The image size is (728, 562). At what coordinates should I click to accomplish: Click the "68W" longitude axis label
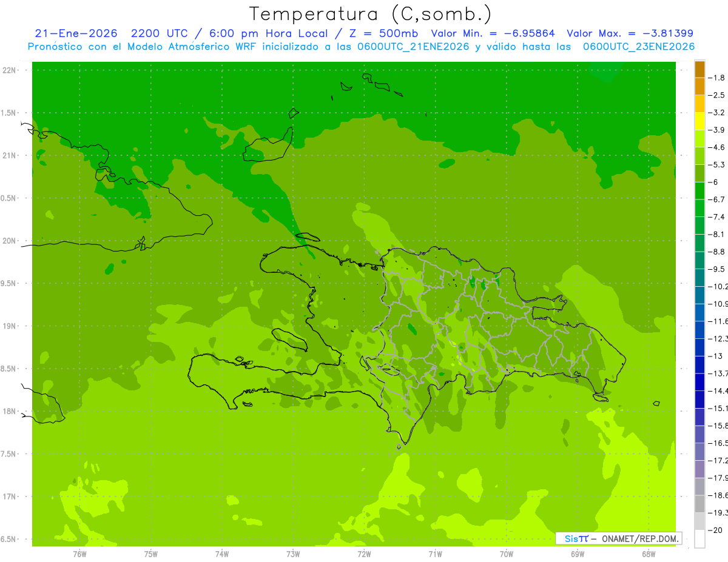[649, 554]
